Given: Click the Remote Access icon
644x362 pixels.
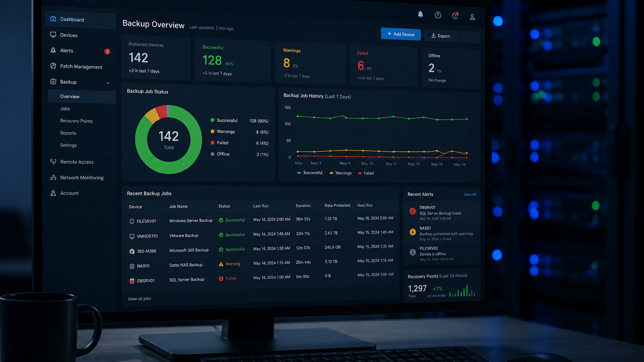Looking at the screenshot, I should (53, 162).
